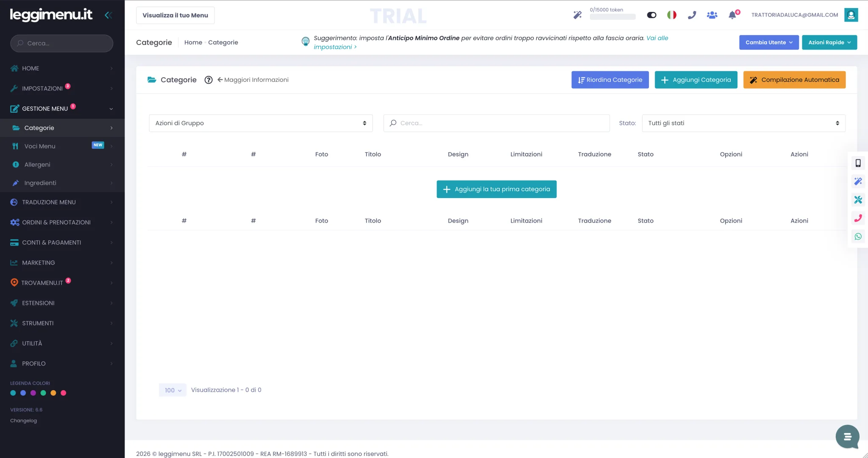Click Categorie folder icon in card header

pos(152,80)
